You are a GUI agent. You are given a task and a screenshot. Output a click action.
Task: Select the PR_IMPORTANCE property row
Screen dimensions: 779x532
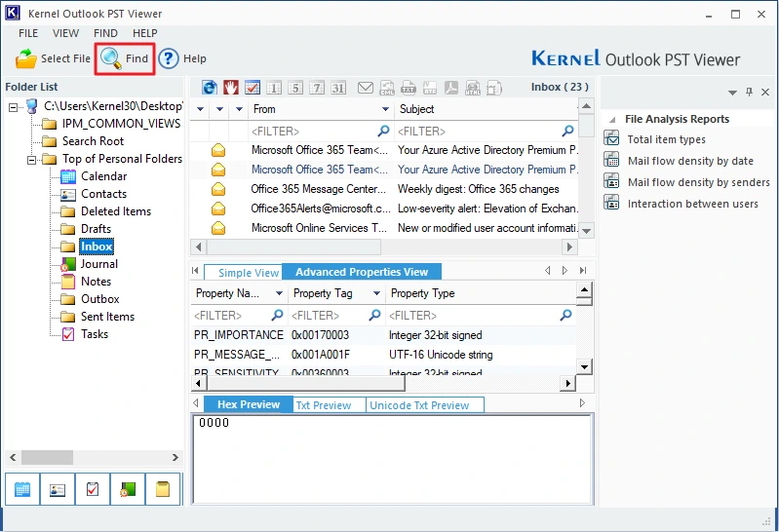point(383,335)
